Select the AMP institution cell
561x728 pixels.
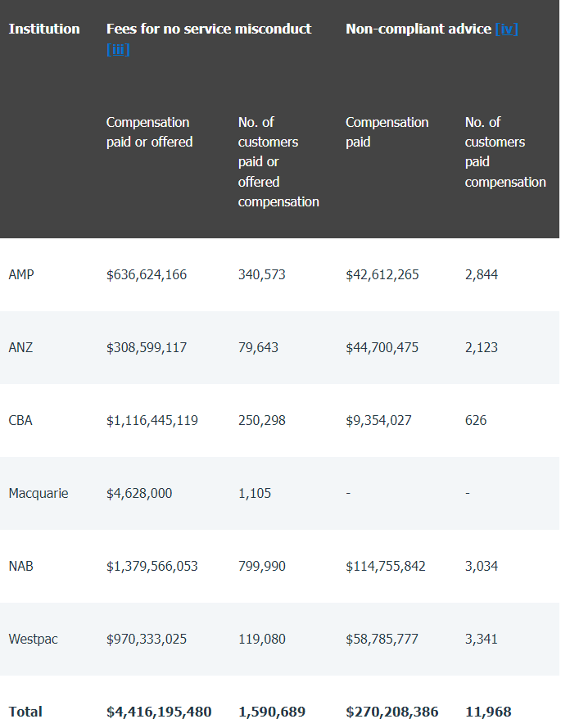21,275
